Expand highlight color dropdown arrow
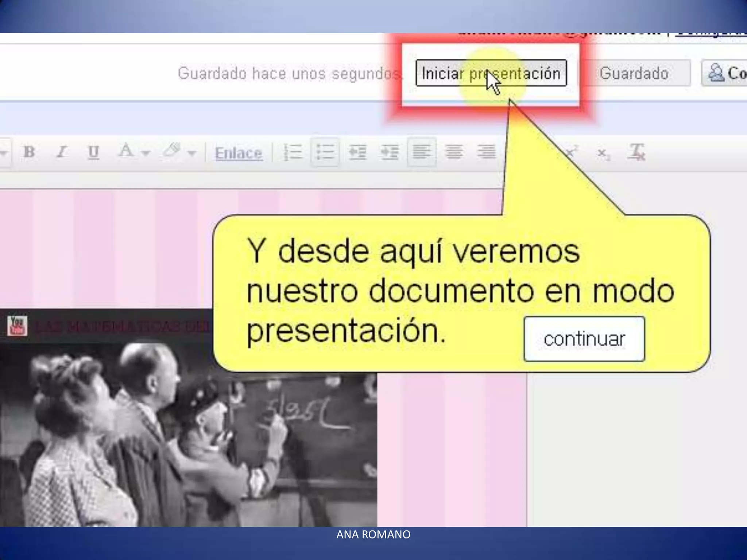 coord(192,153)
